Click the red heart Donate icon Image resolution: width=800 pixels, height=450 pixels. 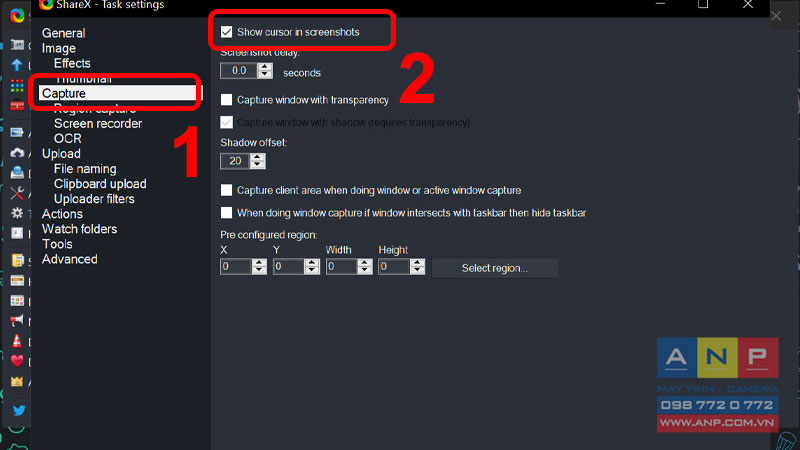coord(17,361)
